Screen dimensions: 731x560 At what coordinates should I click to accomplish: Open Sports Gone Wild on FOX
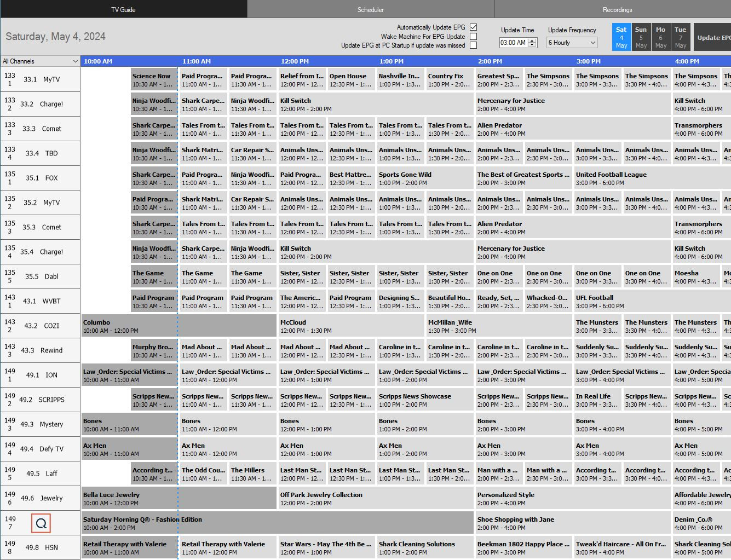click(425, 178)
